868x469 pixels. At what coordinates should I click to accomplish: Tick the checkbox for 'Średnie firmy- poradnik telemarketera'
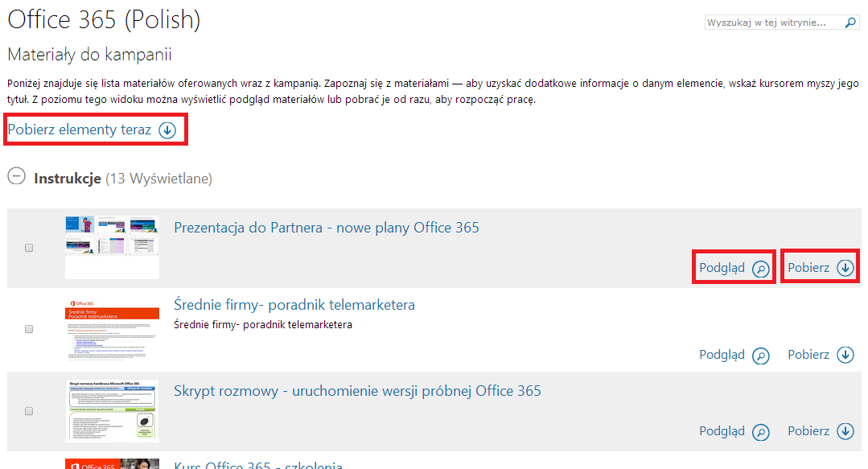tap(29, 329)
